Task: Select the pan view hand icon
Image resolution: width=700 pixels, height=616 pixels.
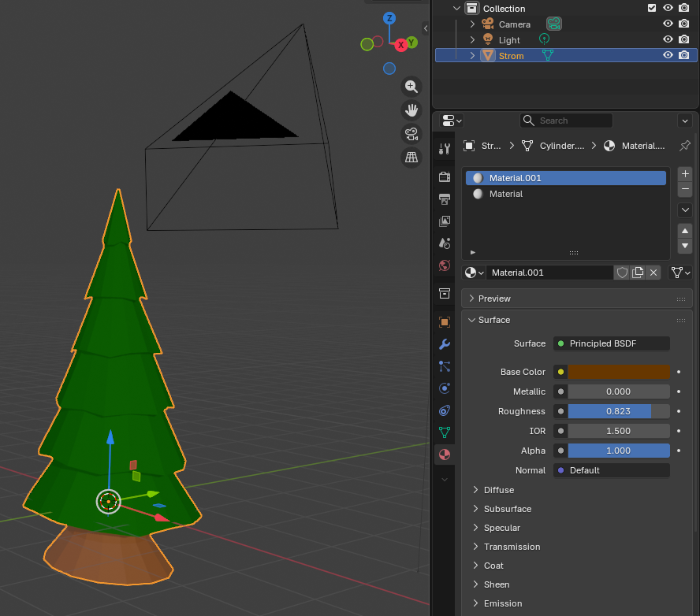Action: (x=411, y=110)
